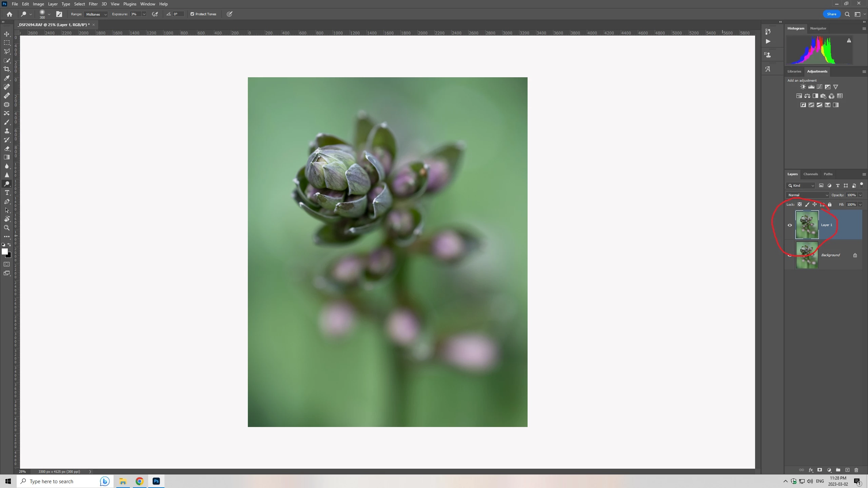This screenshot has width=868, height=488.
Task: Pick the Eyedropper tool
Action: pos(7,78)
